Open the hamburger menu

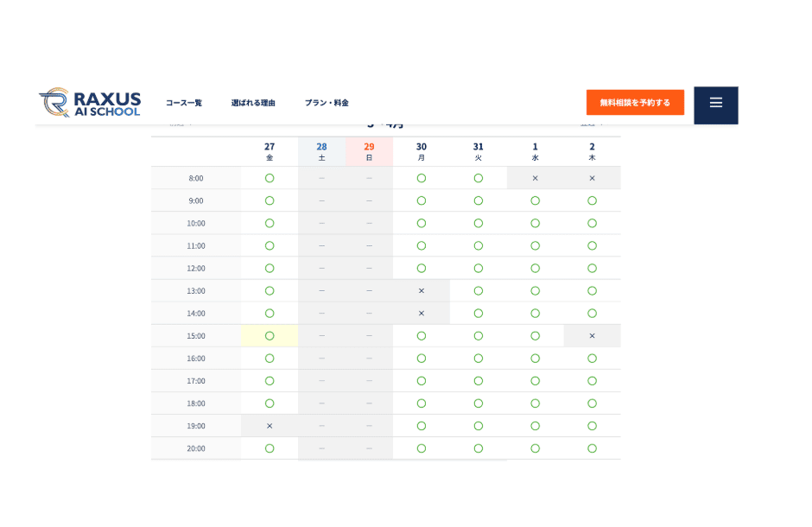coord(715,103)
